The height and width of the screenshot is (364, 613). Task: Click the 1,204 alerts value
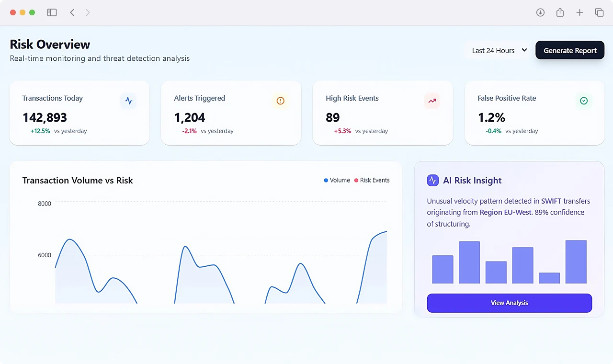190,117
